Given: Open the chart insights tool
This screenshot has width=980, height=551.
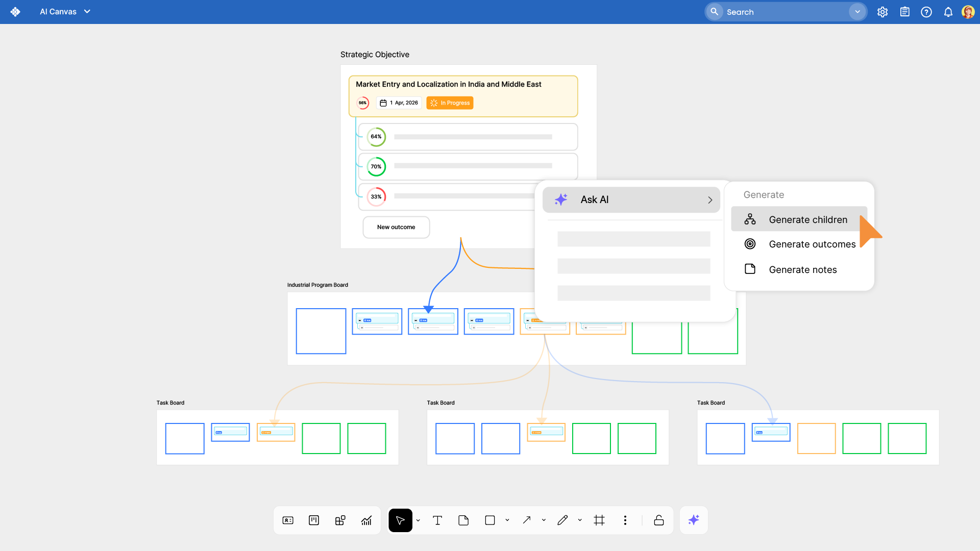Looking at the screenshot, I should click(x=366, y=520).
